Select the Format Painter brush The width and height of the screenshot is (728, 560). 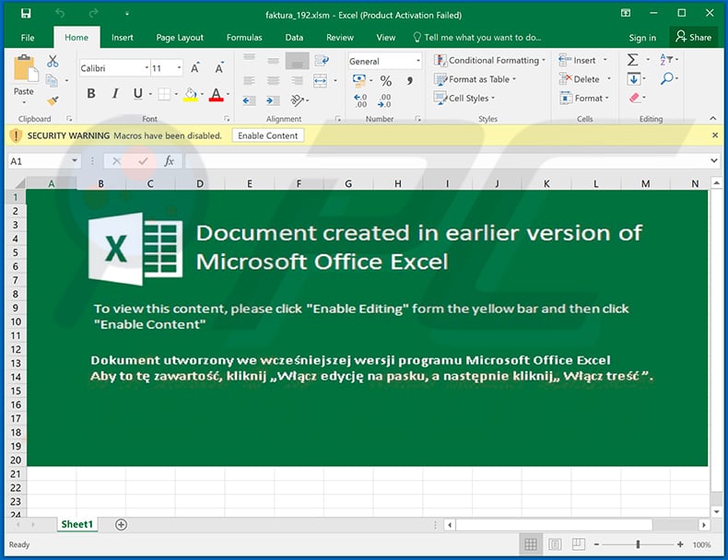point(53,100)
